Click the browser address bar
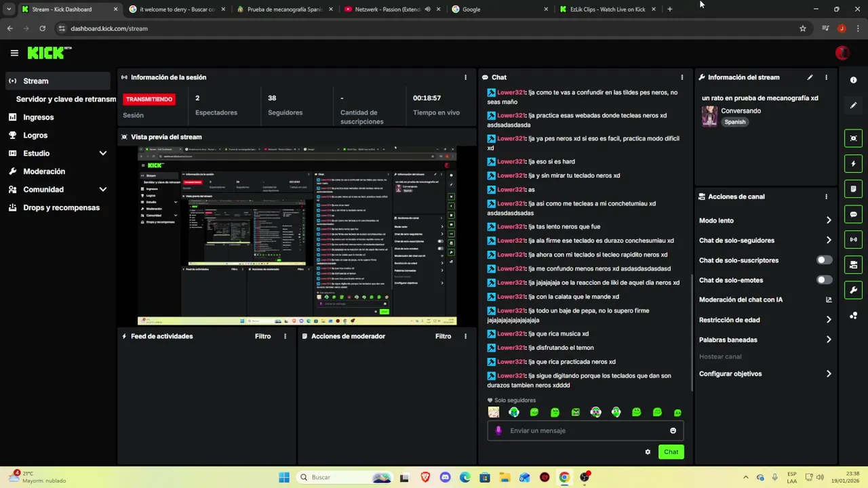 427,28
